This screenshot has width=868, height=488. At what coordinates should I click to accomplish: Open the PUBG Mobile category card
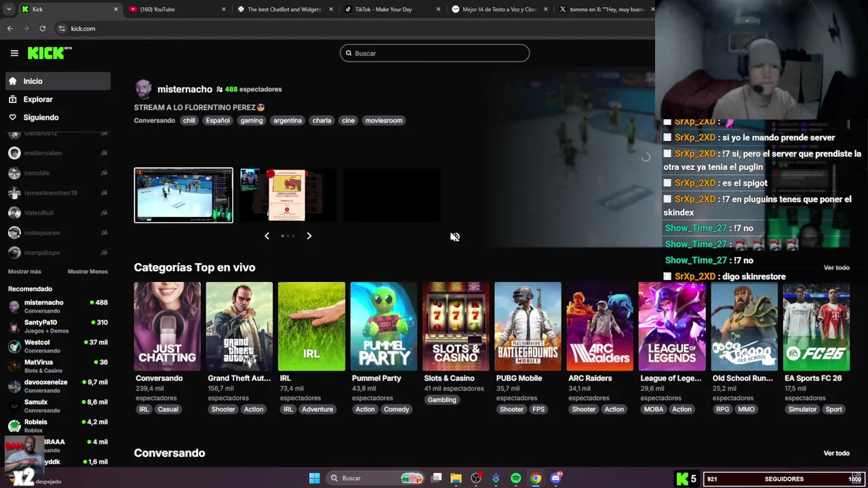528,327
